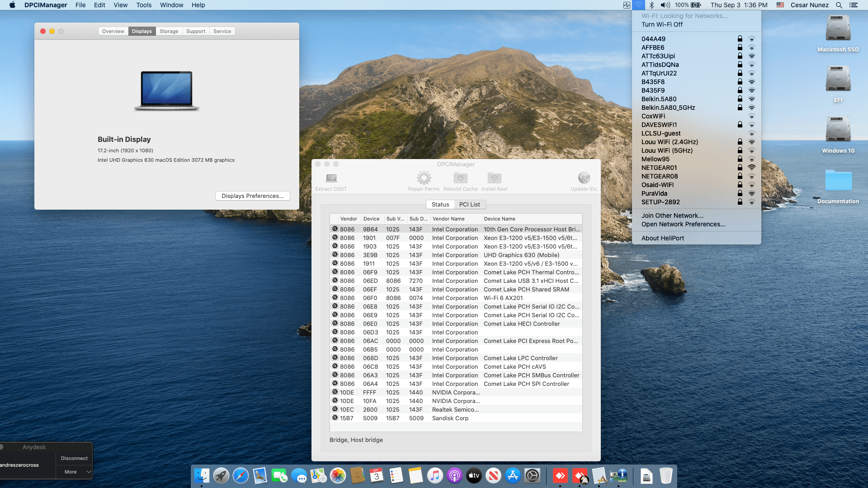
Task: Click the Repair Perms gear icon
Action: 424,178
